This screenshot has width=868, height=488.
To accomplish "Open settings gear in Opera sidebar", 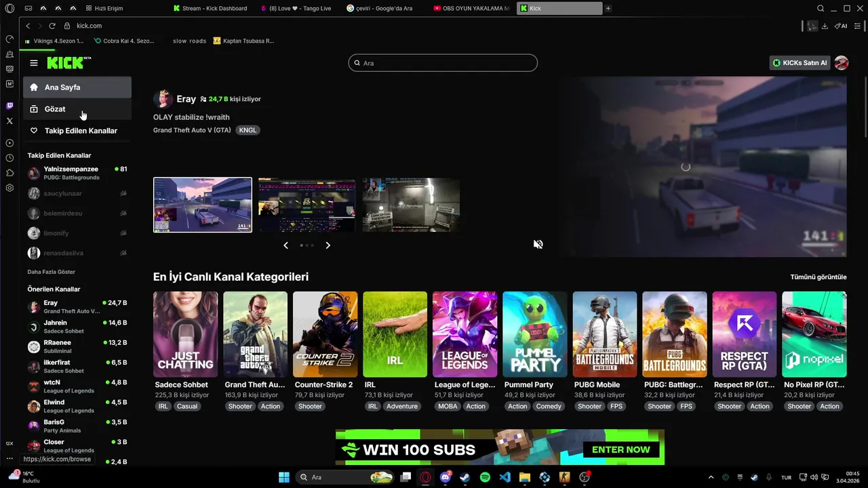I will pos(9,188).
